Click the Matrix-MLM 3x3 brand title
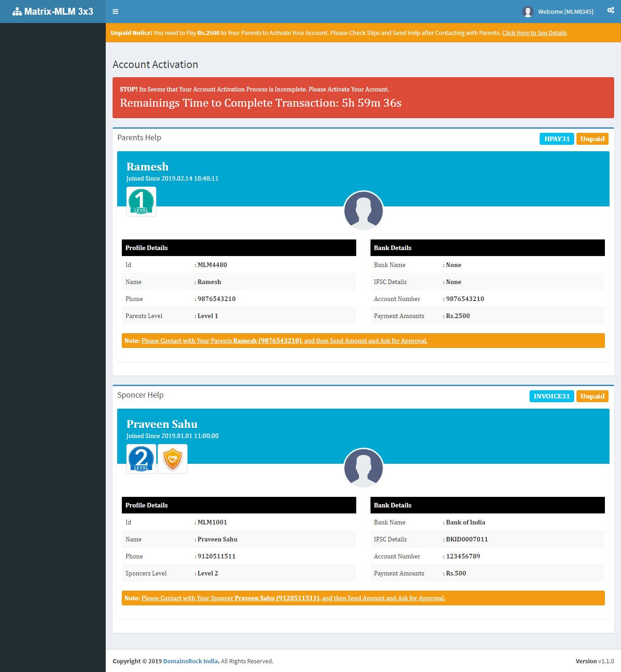The image size is (621, 672). click(x=59, y=12)
